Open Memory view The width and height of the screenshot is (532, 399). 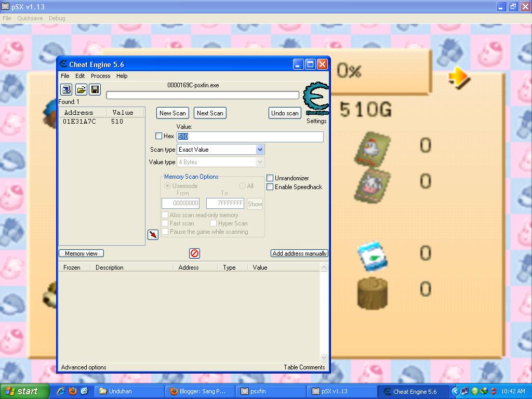tap(81, 253)
